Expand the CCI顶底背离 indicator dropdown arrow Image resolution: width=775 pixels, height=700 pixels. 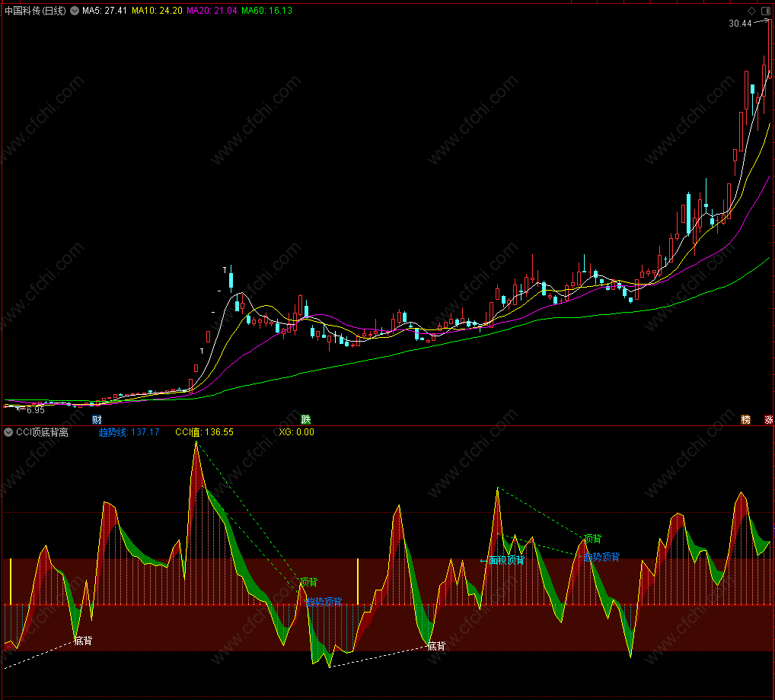point(8,432)
